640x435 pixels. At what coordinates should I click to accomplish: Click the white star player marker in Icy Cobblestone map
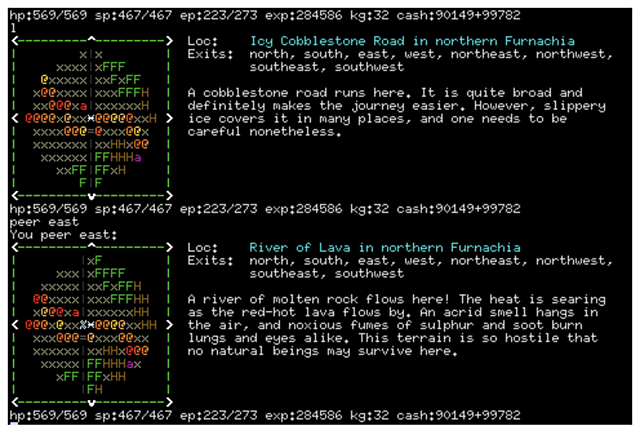tap(91, 119)
